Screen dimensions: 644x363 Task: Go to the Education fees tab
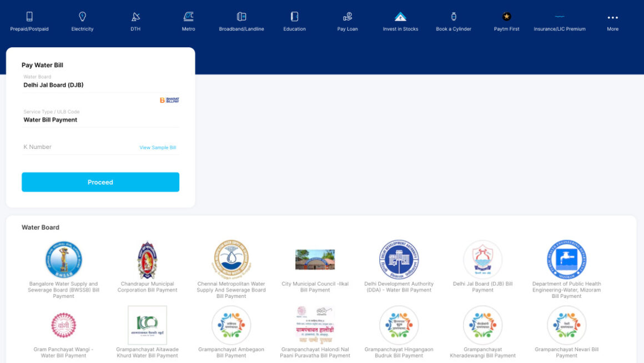(294, 17)
